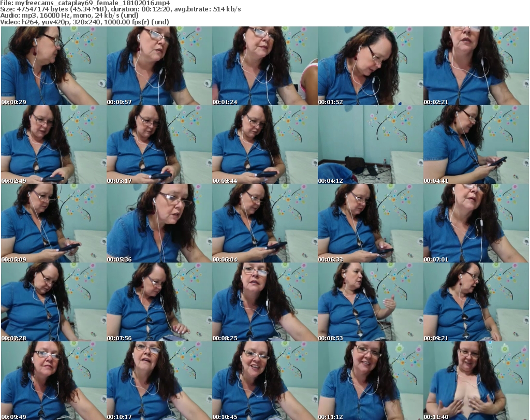View the thumbnail stamped 00:05:09
The height and width of the screenshot is (420, 530).
pyautogui.click(x=54, y=223)
